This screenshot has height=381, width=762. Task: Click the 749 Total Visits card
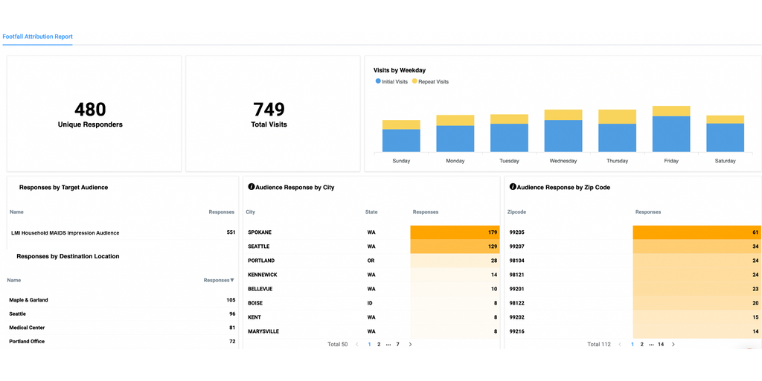coord(273,113)
